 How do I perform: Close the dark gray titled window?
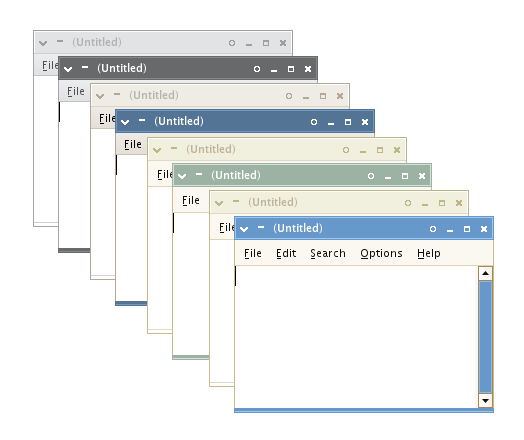pyautogui.click(x=308, y=69)
